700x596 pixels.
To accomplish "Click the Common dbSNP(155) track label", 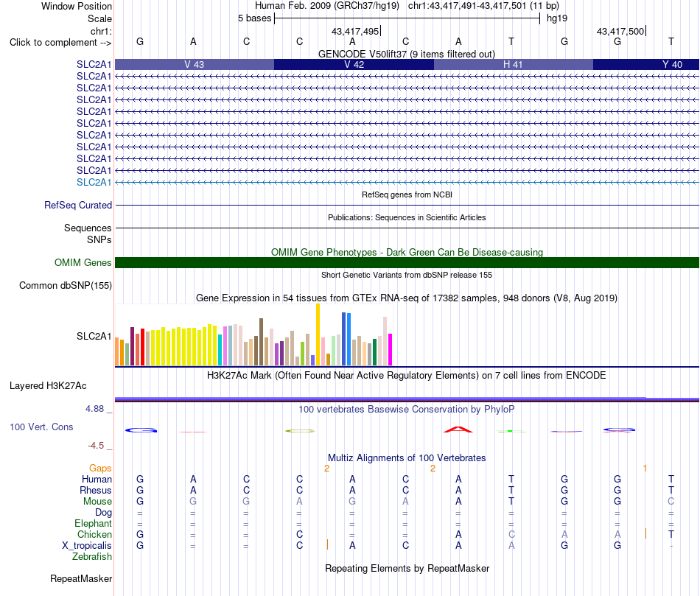I will coord(65,285).
